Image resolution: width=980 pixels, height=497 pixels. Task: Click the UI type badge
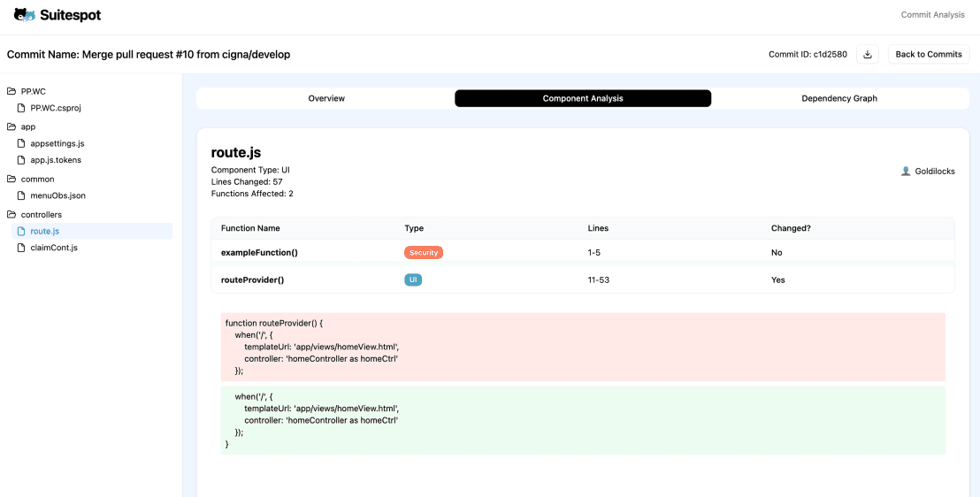[x=413, y=280]
